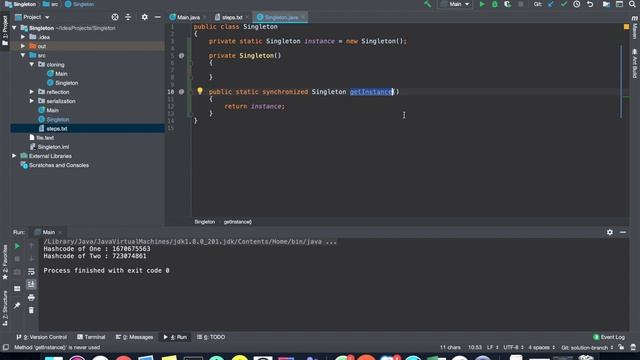Click the Git commit checkmark

564,4
